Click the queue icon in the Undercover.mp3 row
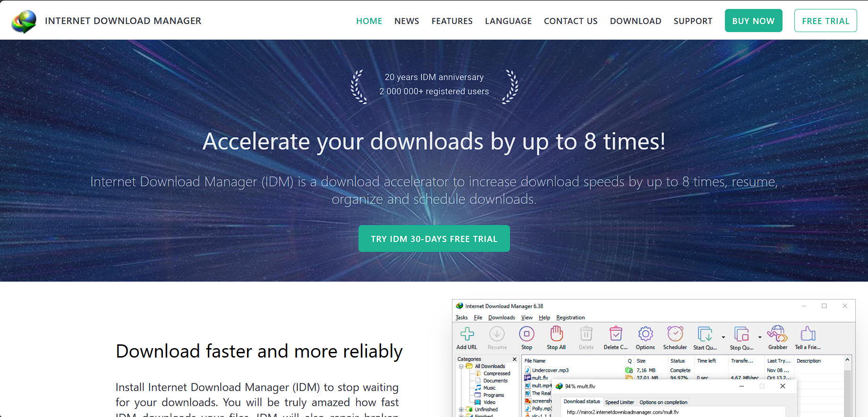The image size is (868, 417). 629,370
